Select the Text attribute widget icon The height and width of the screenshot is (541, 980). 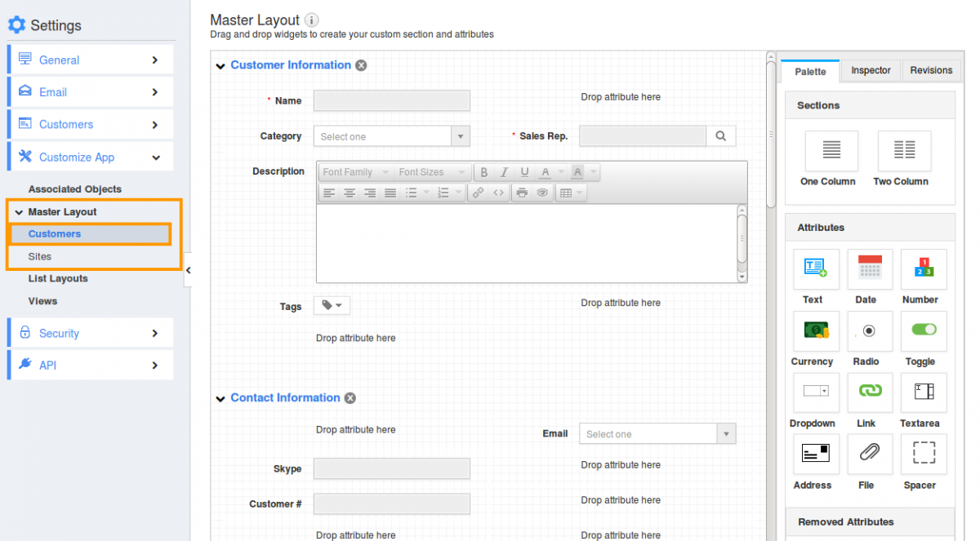point(815,268)
